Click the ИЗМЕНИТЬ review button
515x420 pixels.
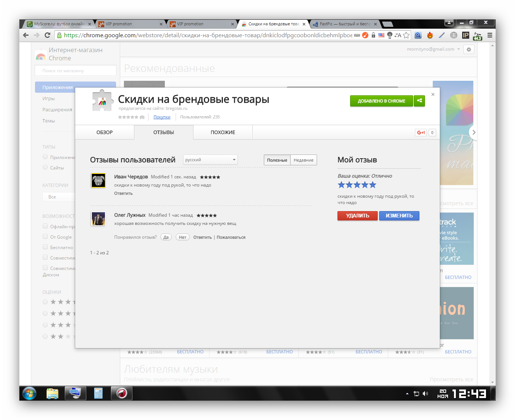399,216
